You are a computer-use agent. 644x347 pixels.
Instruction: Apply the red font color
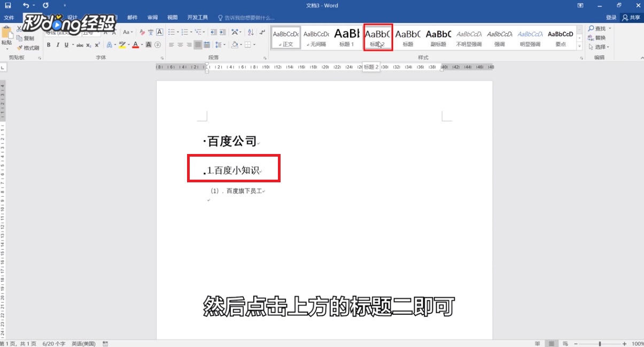click(135, 45)
